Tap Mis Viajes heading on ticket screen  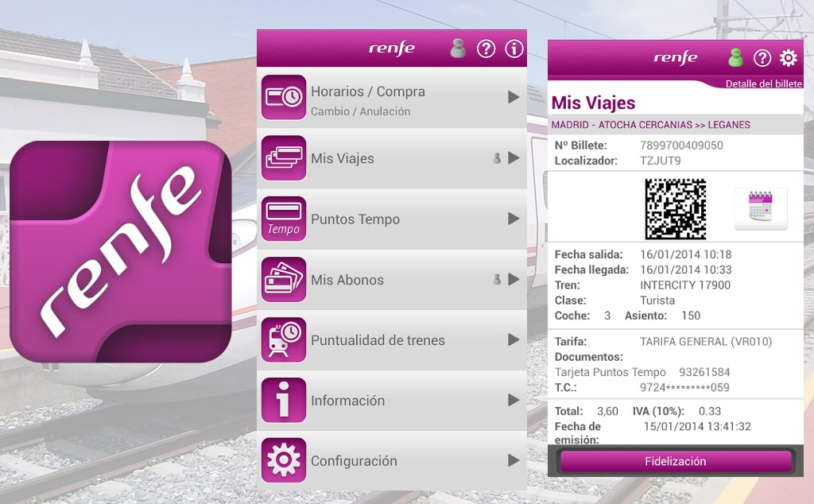(593, 103)
